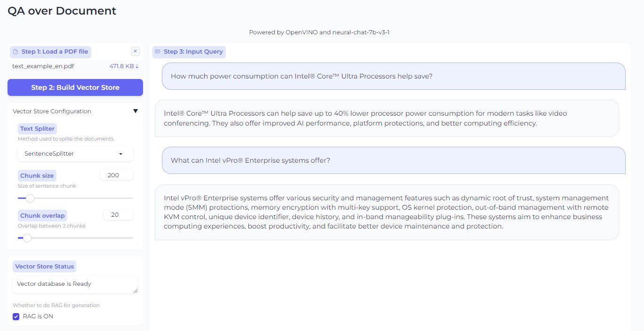Screen dimensions: 644x331
Task: Click the chat icon beside Step 3: Input Query
Action: 158,52
